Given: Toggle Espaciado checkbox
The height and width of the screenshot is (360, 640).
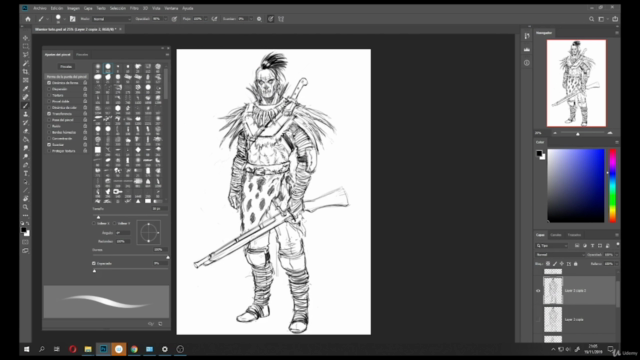Looking at the screenshot, I should (x=94, y=263).
